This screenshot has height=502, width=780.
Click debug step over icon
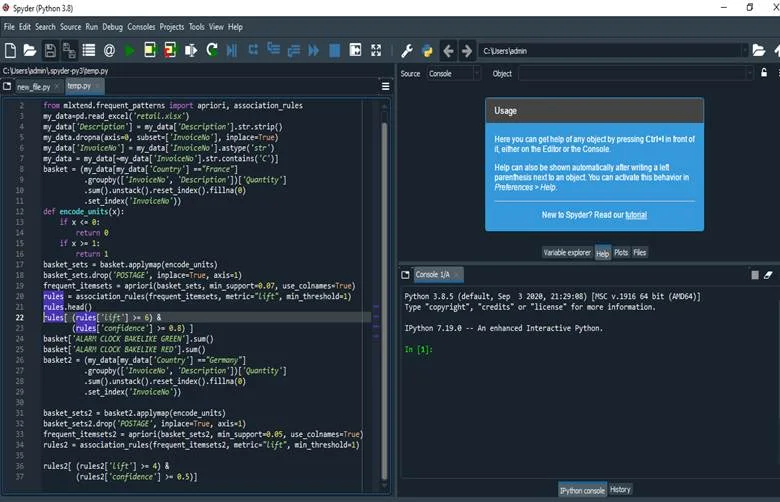pyautogui.click(x=253, y=50)
